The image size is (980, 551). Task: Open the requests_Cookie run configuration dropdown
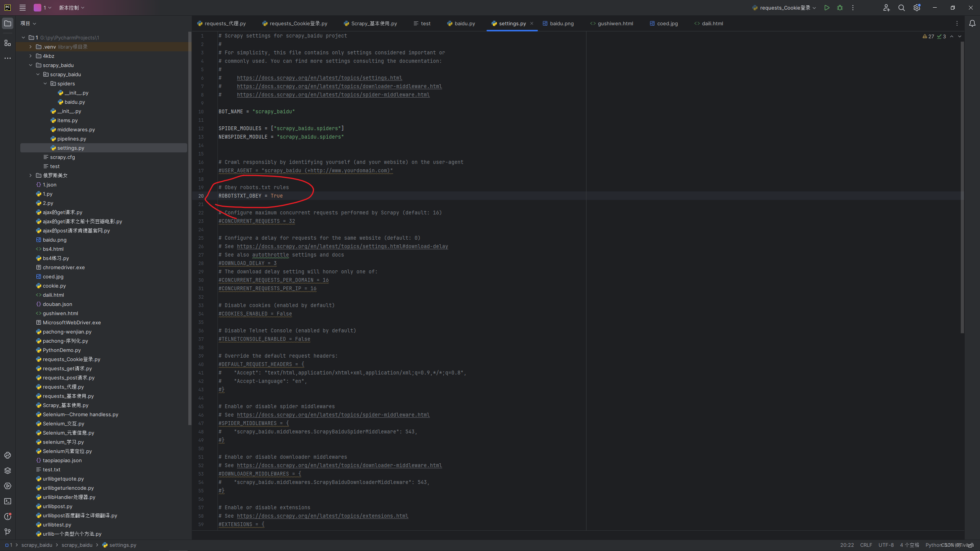(784, 8)
